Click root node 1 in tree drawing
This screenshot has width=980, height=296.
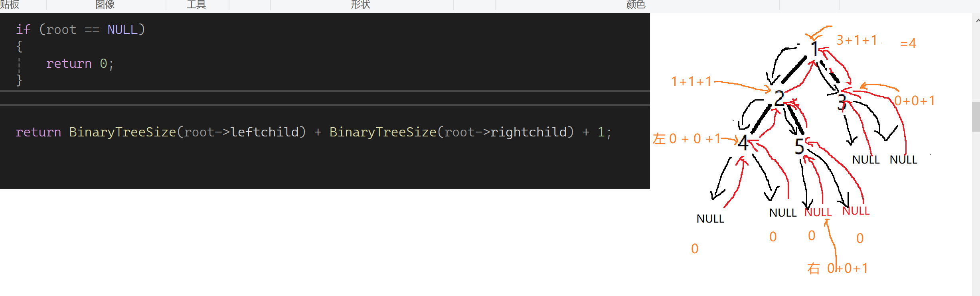tap(814, 49)
